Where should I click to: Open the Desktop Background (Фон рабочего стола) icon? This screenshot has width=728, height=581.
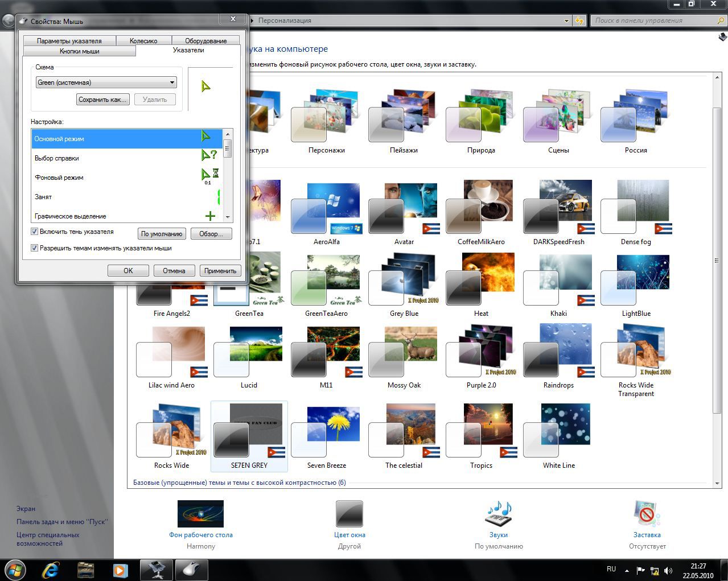(x=200, y=514)
